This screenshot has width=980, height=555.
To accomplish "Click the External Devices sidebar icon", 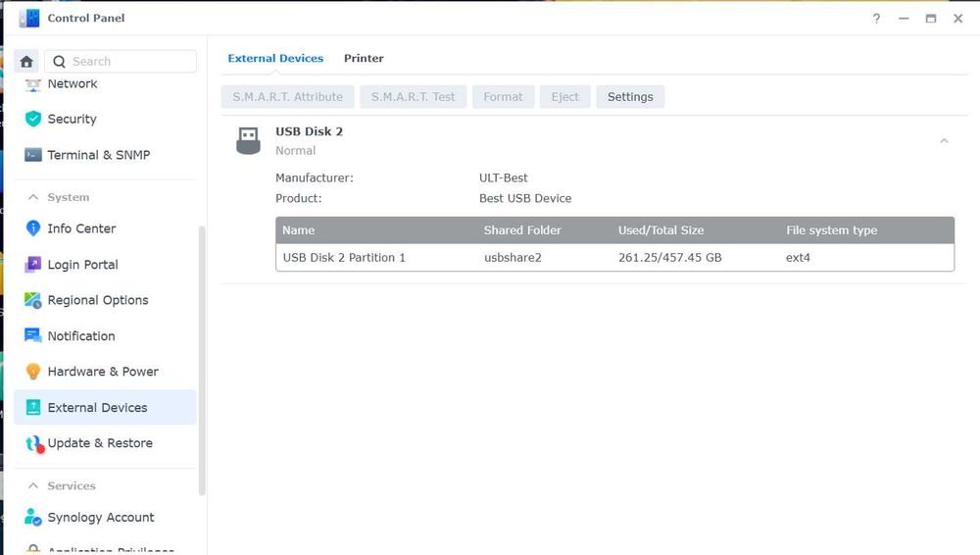I will coord(33,407).
